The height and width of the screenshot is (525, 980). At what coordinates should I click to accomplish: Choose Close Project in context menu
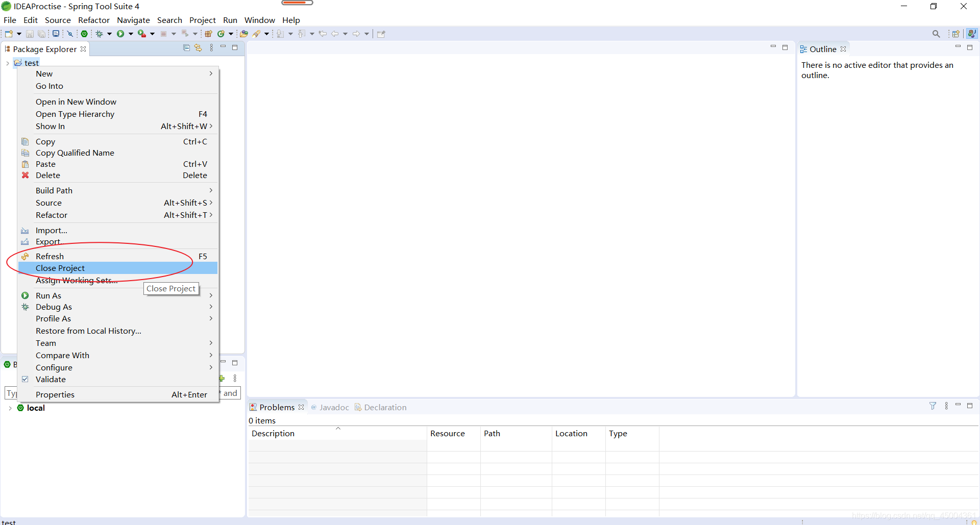point(118,268)
